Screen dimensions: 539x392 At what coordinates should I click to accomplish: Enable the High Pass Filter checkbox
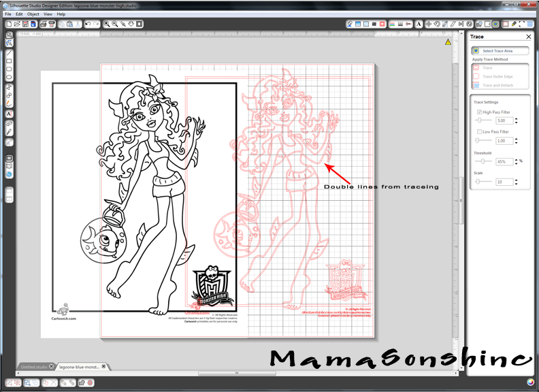pyautogui.click(x=480, y=112)
